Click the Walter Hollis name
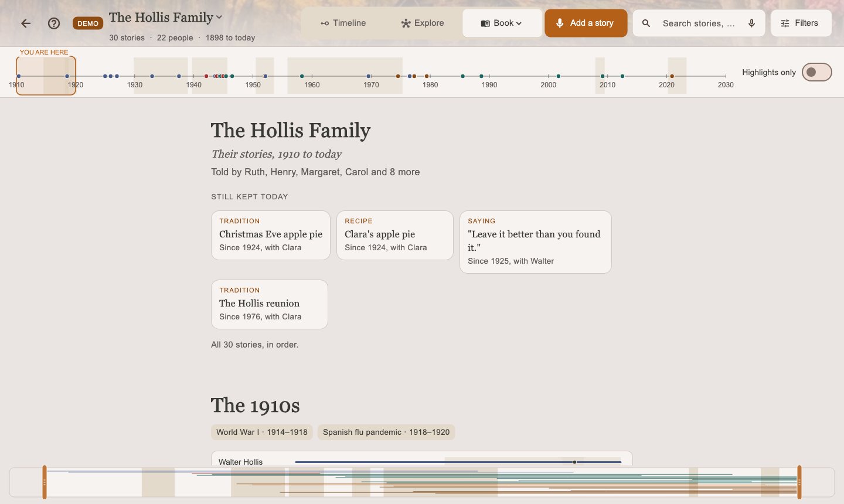The image size is (844, 504). (240, 462)
